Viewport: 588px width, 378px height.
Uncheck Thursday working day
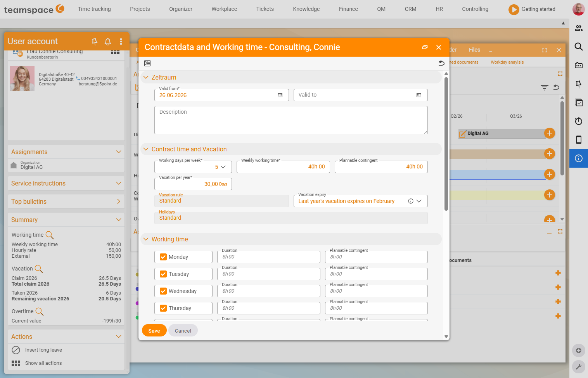(x=163, y=308)
